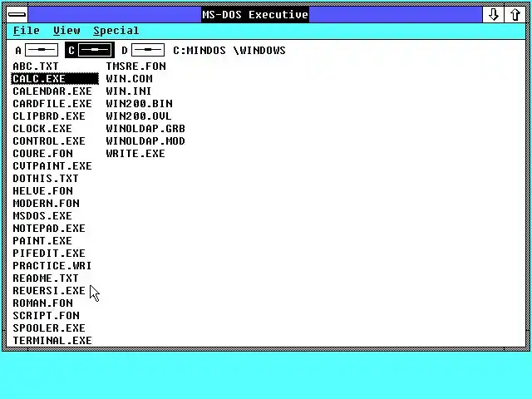Select MODERN.FON font file
The image size is (532, 399).
[47, 203]
